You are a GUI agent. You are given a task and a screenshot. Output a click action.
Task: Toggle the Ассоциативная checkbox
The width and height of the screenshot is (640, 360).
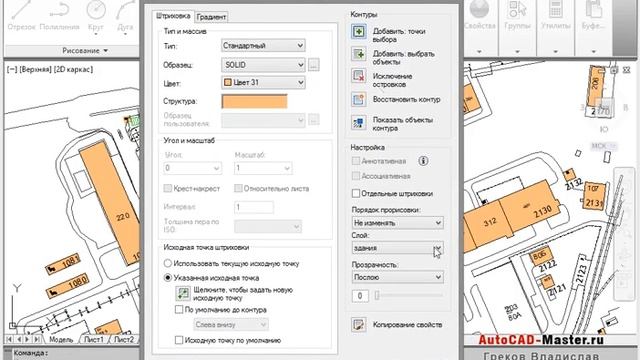(x=356, y=176)
